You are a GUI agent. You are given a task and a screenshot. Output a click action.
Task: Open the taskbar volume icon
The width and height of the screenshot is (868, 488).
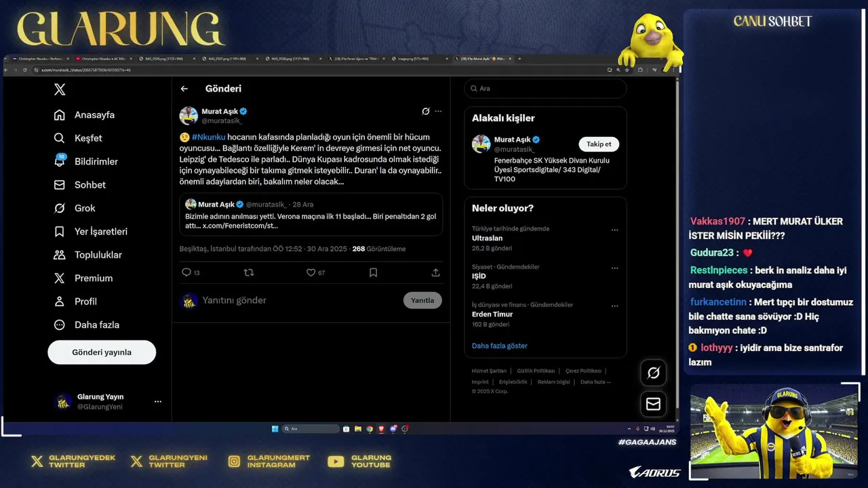[652, 428]
